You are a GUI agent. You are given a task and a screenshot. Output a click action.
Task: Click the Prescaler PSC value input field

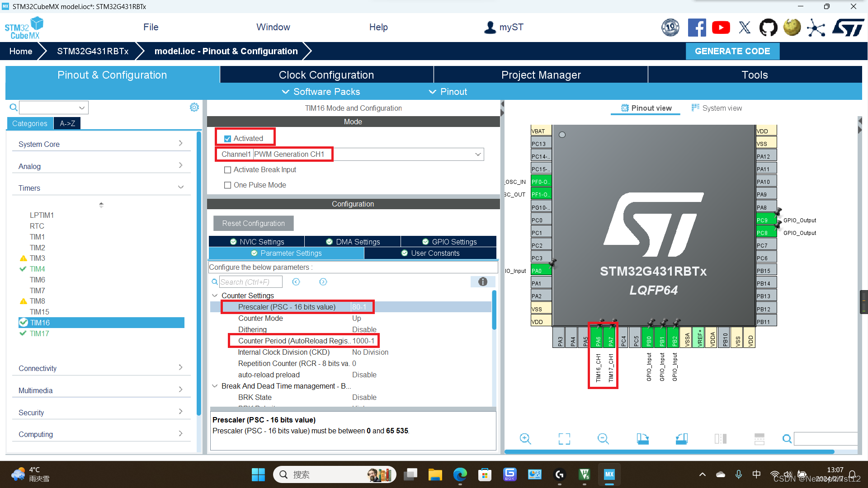(x=359, y=307)
